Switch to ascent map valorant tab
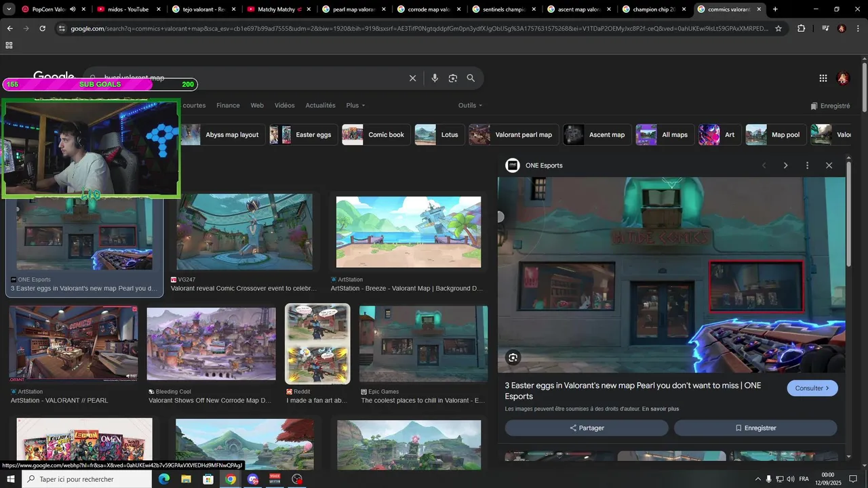This screenshot has height=488, width=868. (580, 9)
